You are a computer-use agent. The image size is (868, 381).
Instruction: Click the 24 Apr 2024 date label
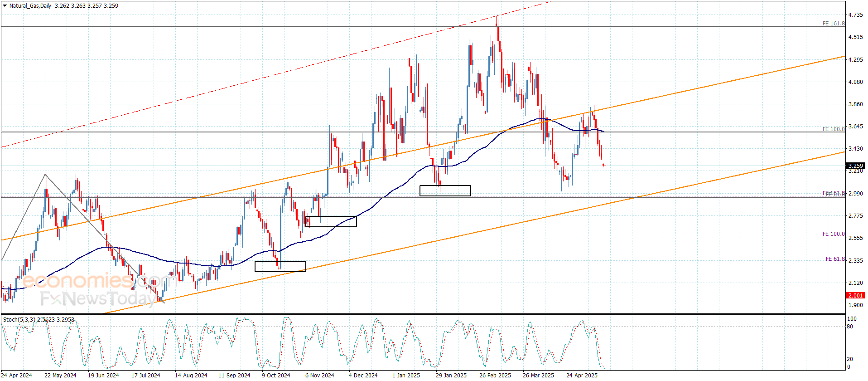(17, 375)
